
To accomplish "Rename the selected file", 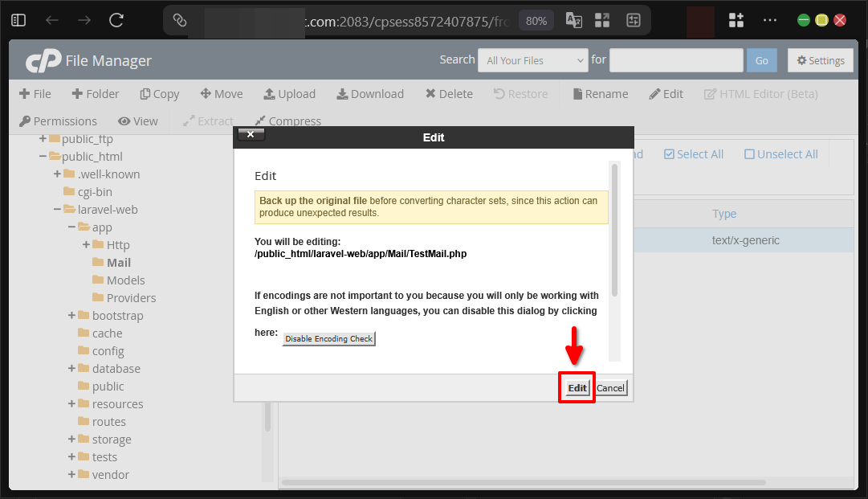I will tap(599, 94).
